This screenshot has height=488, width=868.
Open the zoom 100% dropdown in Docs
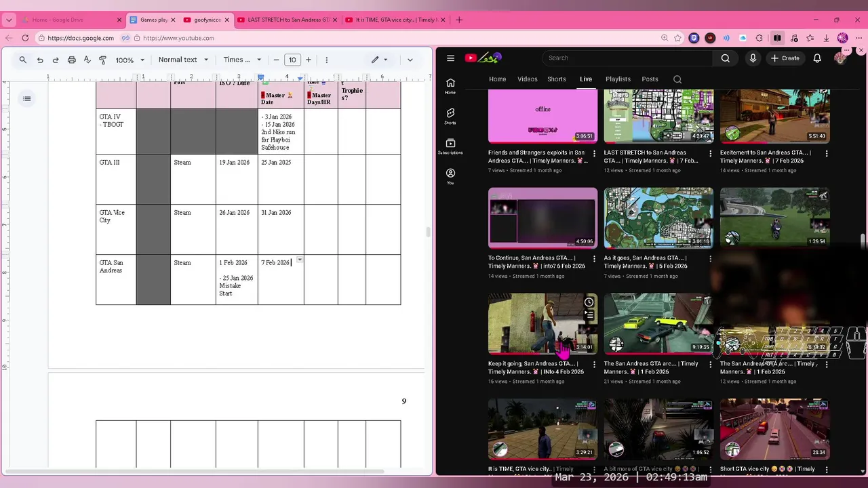[x=130, y=60]
